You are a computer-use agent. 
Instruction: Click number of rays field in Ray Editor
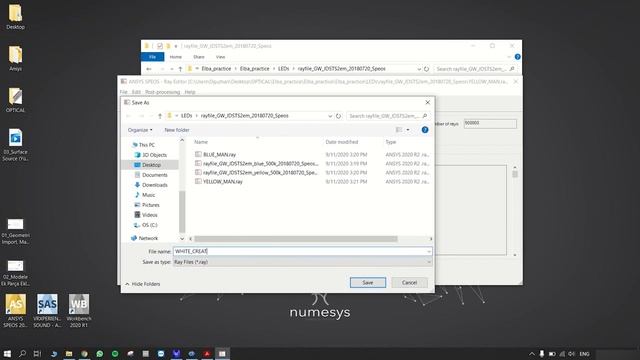pos(490,123)
